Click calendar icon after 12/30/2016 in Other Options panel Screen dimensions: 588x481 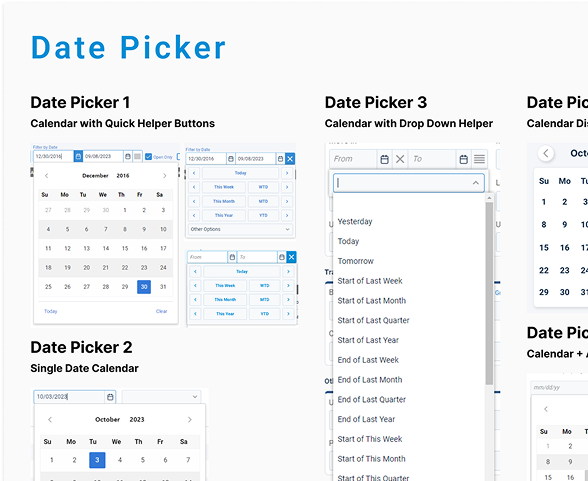coord(231,159)
